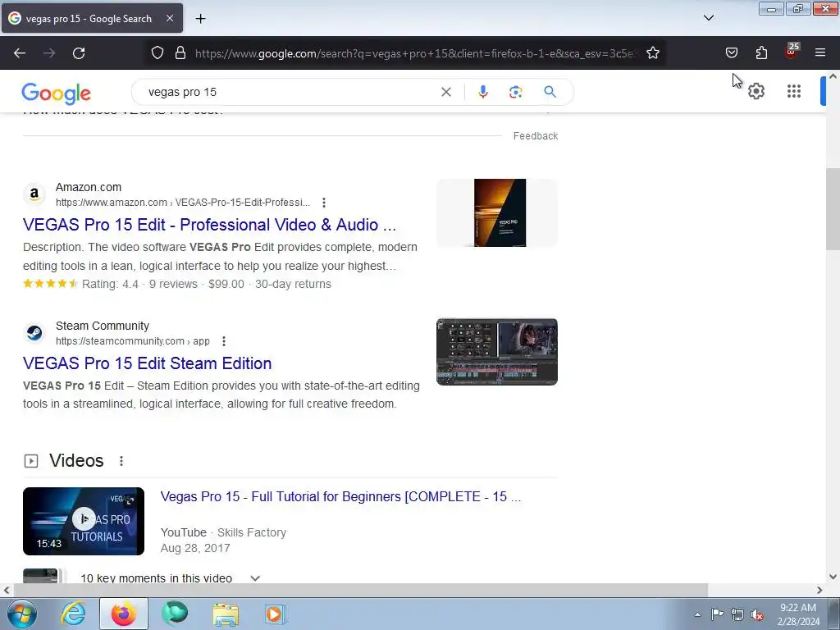Select the vegas pro 15 Google Search tab
Screen dimensions: 840x630
pos(92,18)
